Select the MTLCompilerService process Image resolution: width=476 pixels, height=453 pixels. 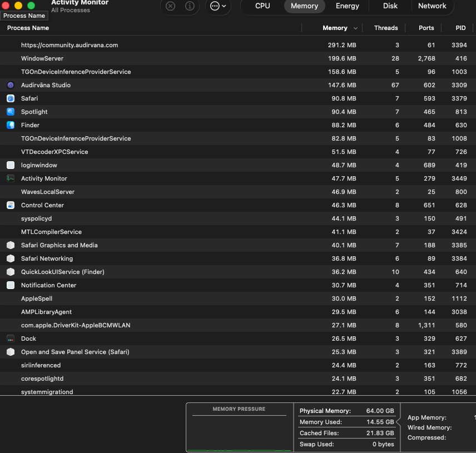coord(238,232)
